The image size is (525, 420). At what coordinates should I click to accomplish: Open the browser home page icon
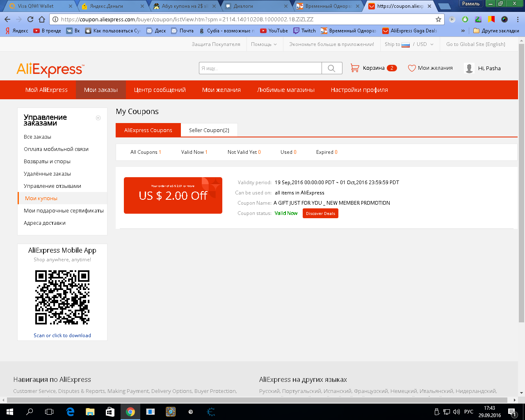click(x=42, y=19)
